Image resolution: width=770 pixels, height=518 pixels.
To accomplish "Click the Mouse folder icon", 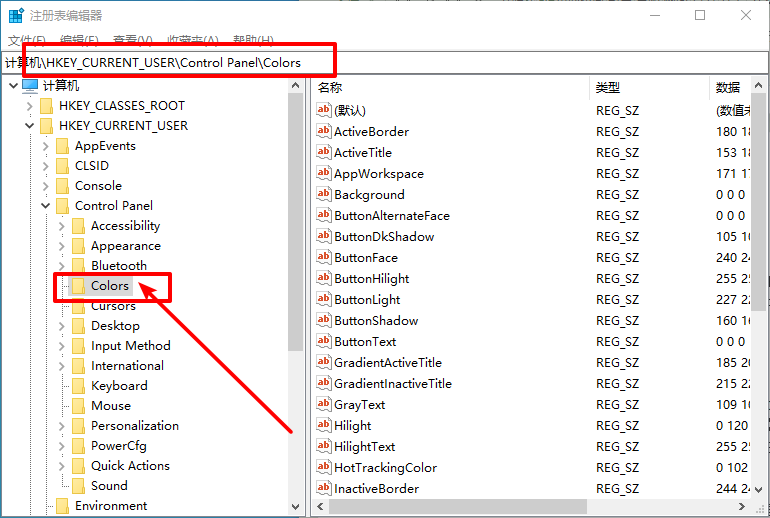I will (x=79, y=406).
